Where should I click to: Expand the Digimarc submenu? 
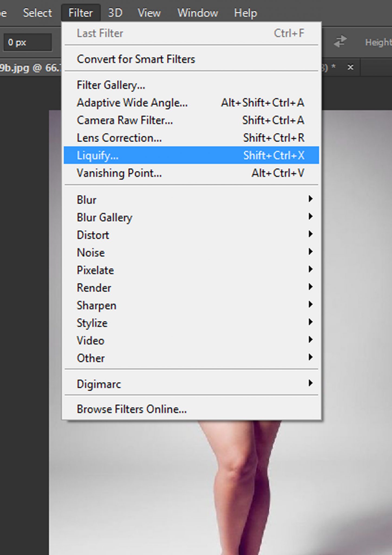click(99, 384)
